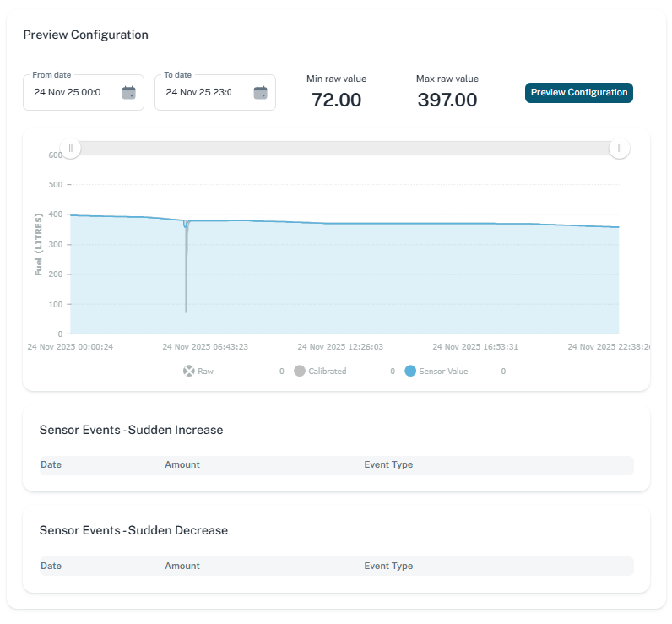Screen dimensions: 672x624
Task: Click the middle of the chart zoom range bar
Action: pos(344,149)
